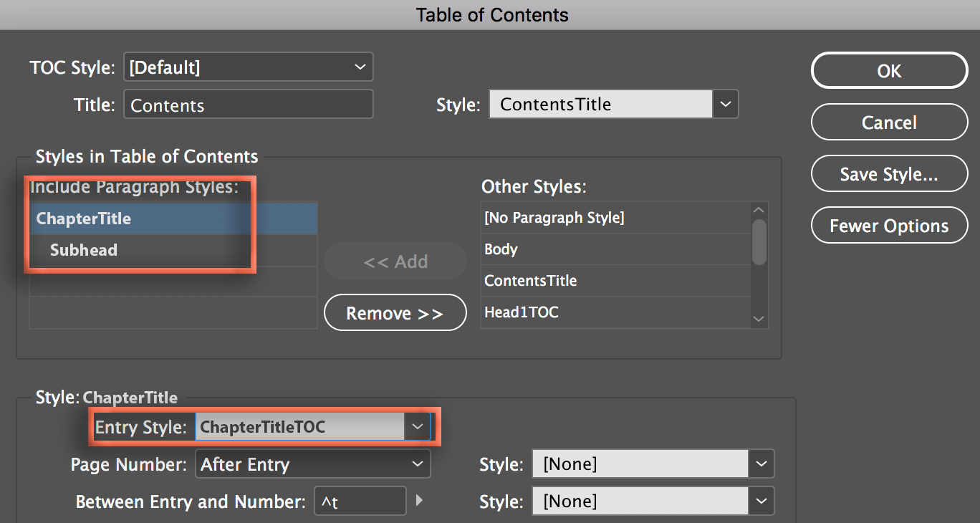The image size is (980, 523).
Task: Open the TOC Style dropdown
Action: coord(248,67)
